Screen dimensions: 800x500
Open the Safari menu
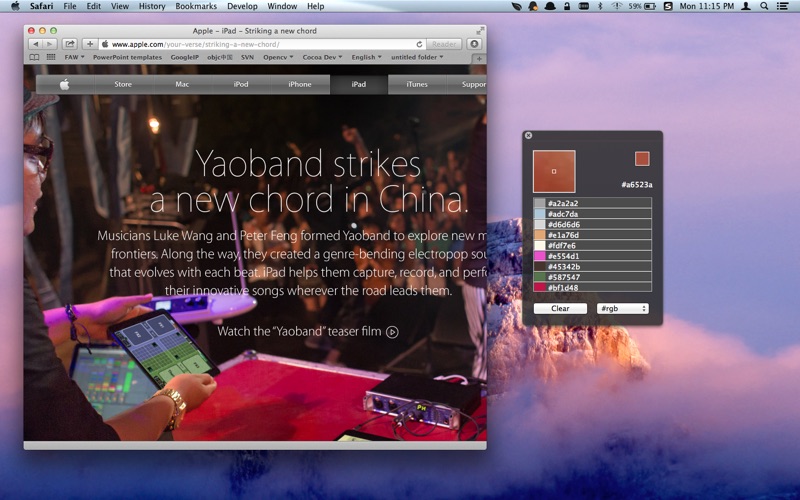point(41,6)
